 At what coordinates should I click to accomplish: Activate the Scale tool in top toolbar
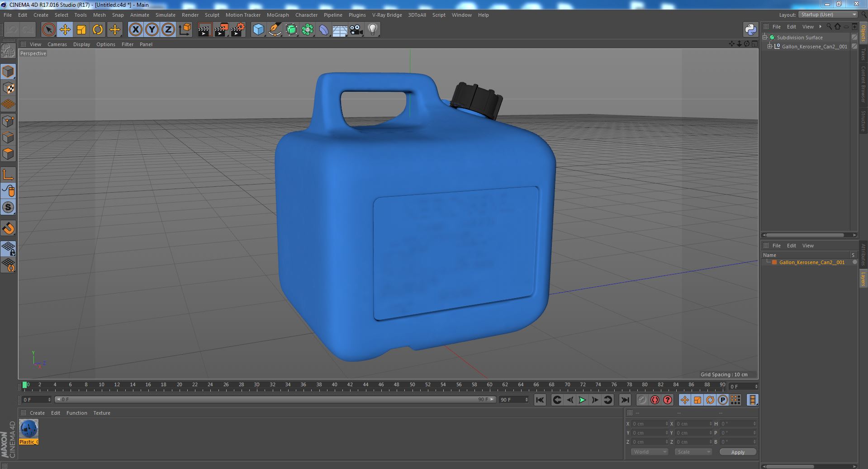coord(81,30)
